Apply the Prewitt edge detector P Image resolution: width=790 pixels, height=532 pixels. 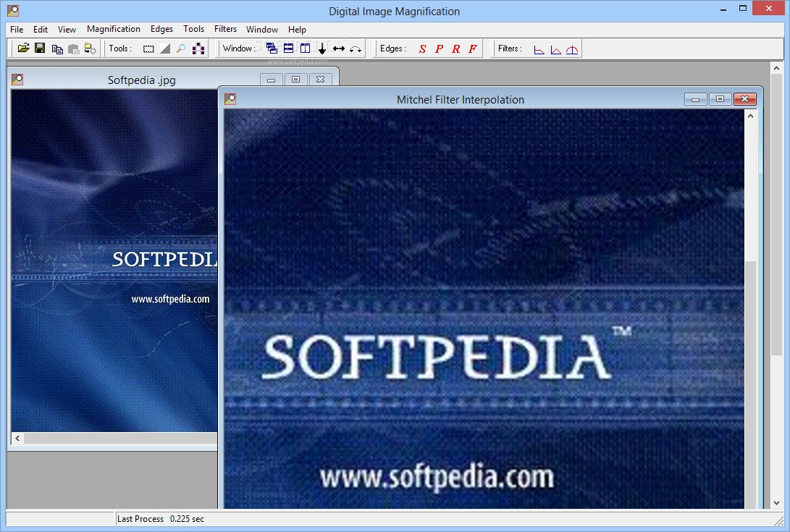click(440, 48)
